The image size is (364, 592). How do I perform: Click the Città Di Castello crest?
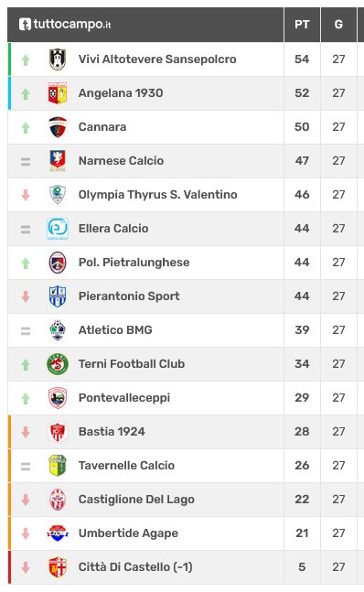[58, 567]
